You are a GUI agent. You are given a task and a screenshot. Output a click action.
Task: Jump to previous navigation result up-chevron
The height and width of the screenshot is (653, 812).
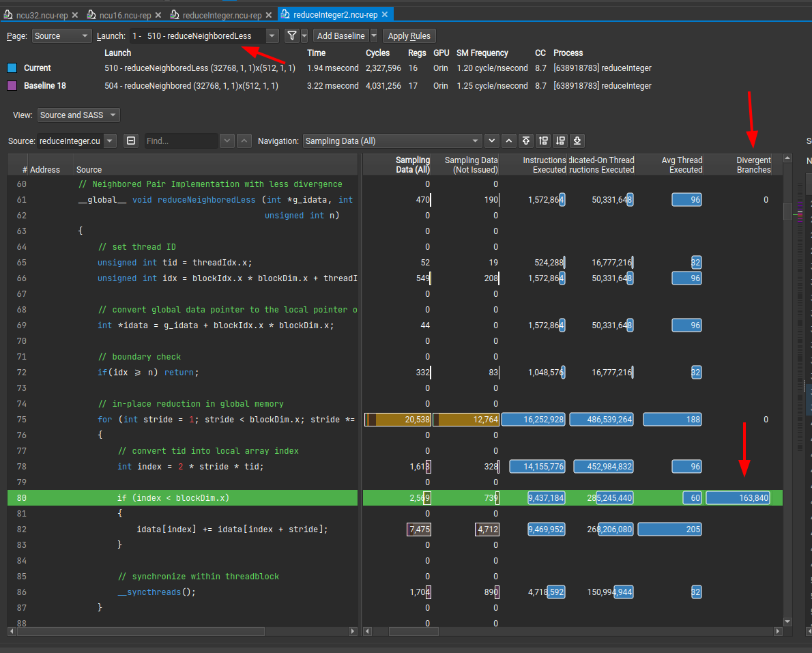(x=508, y=141)
